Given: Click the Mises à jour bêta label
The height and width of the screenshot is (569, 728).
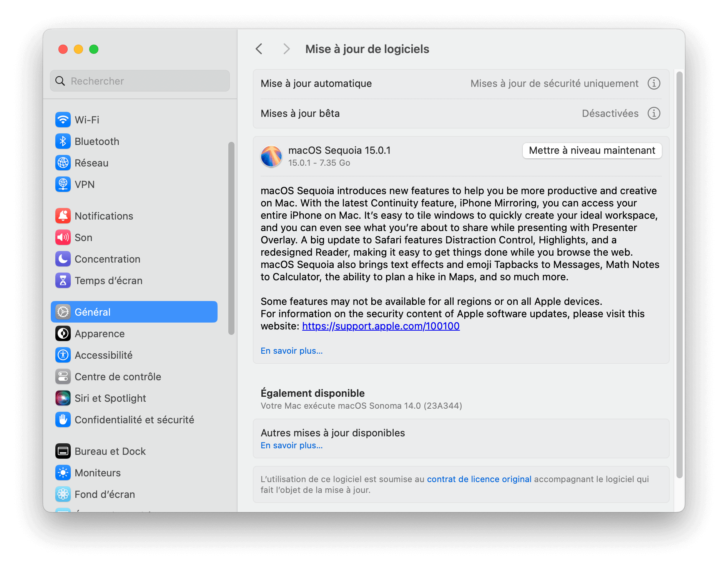Looking at the screenshot, I should coord(300,113).
